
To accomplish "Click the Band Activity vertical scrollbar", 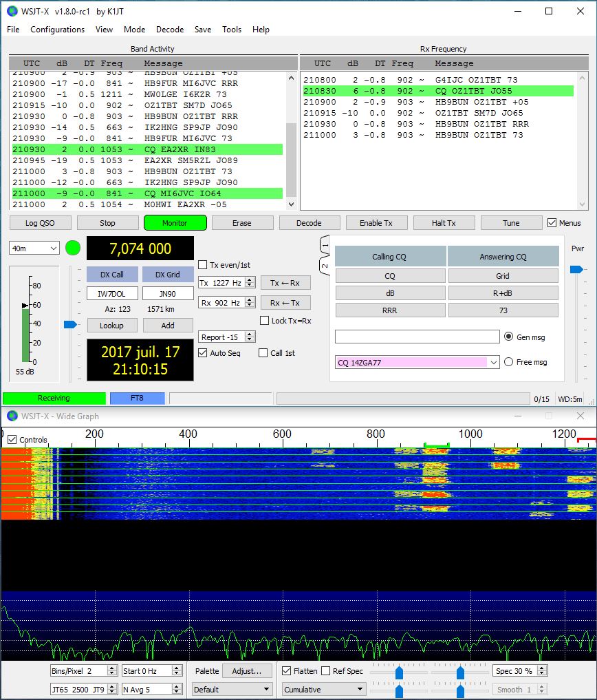I will (291, 141).
